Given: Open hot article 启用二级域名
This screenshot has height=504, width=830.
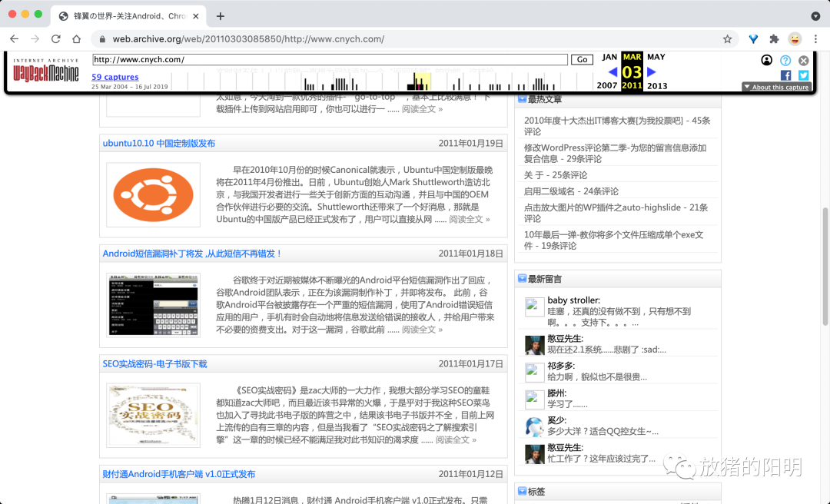Looking at the screenshot, I should pos(571,191).
